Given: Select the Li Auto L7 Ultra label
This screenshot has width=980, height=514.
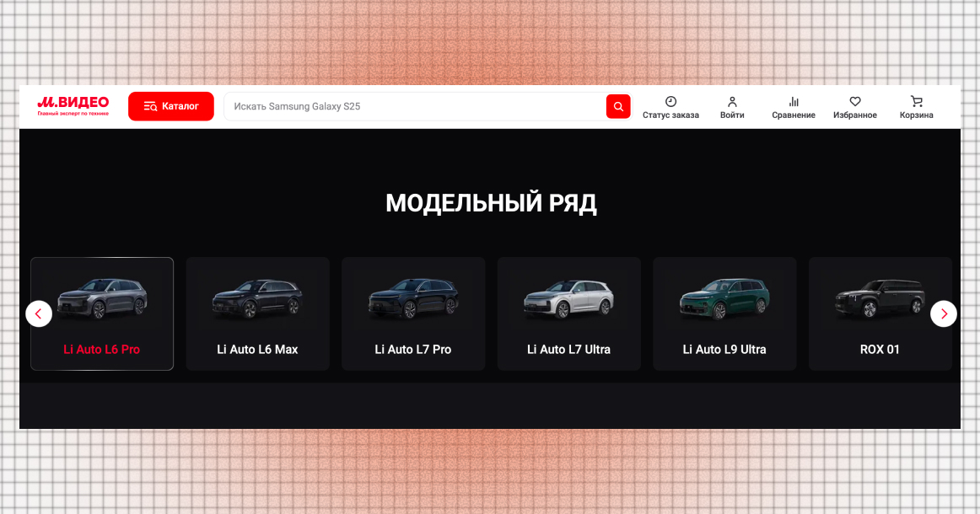Looking at the screenshot, I should [x=568, y=349].
